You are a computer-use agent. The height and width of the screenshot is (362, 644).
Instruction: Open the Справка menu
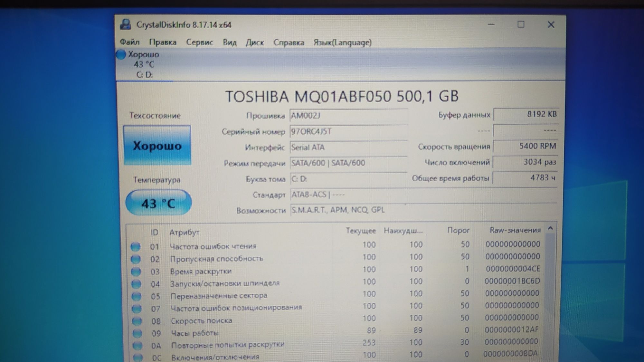[x=289, y=42]
